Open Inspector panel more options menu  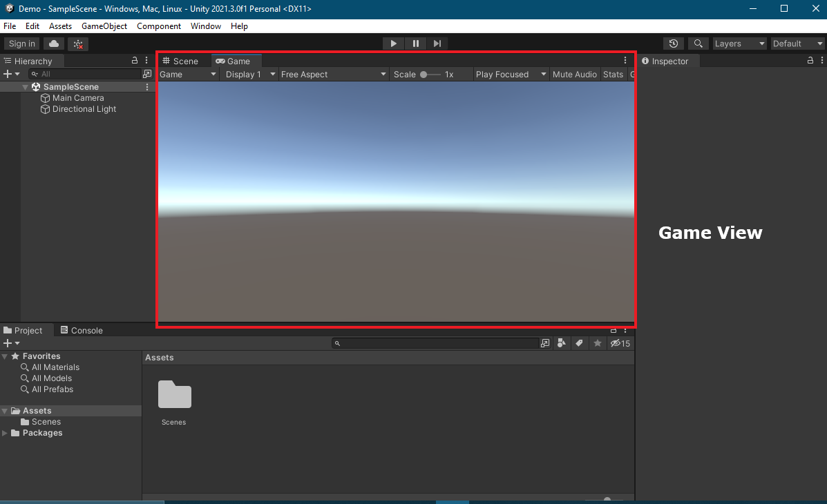coord(821,61)
